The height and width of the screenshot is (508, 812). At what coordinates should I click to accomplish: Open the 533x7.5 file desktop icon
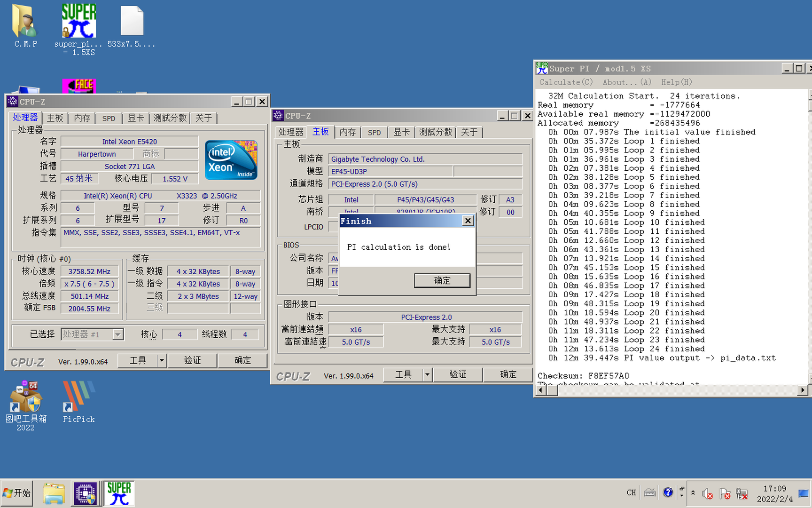point(132,26)
